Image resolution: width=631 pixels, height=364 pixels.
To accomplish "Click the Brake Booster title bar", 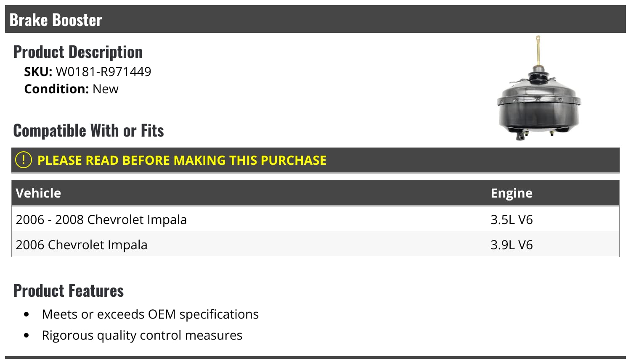I will point(315,19).
